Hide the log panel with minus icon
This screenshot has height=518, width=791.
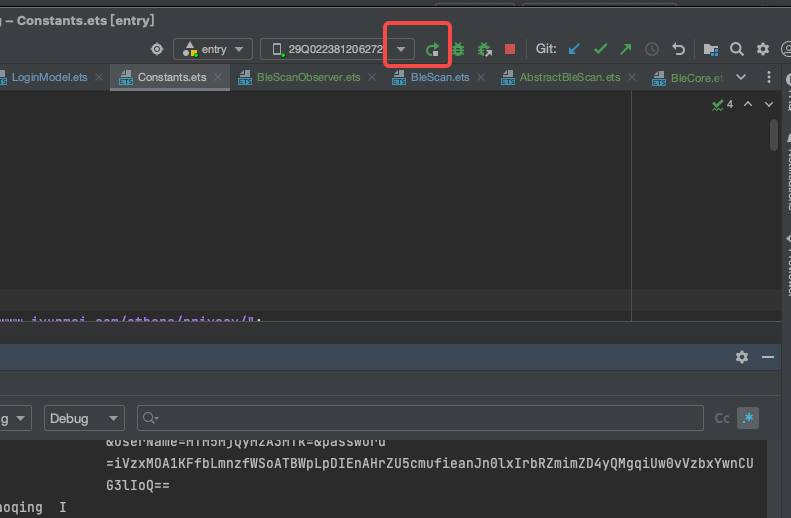tap(768, 357)
